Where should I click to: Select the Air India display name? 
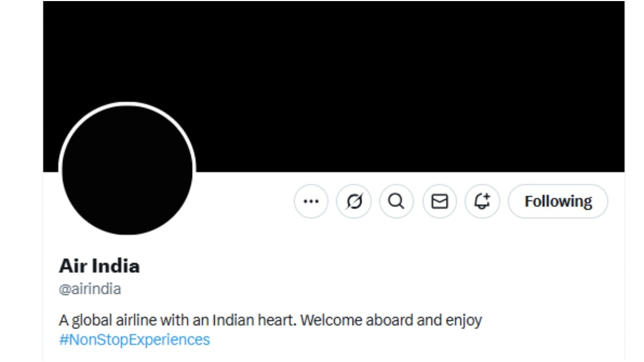click(99, 265)
